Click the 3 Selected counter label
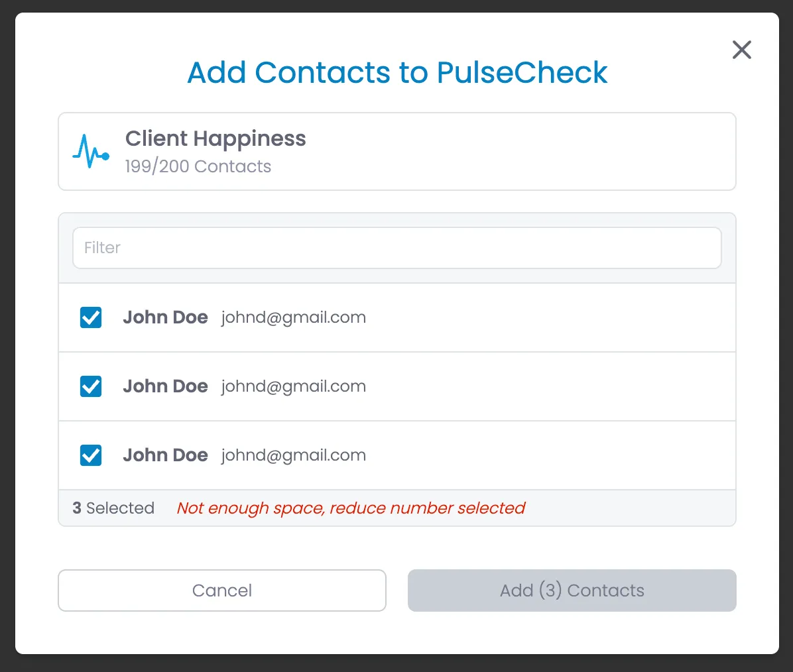Image resolution: width=793 pixels, height=672 pixels. (113, 508)
